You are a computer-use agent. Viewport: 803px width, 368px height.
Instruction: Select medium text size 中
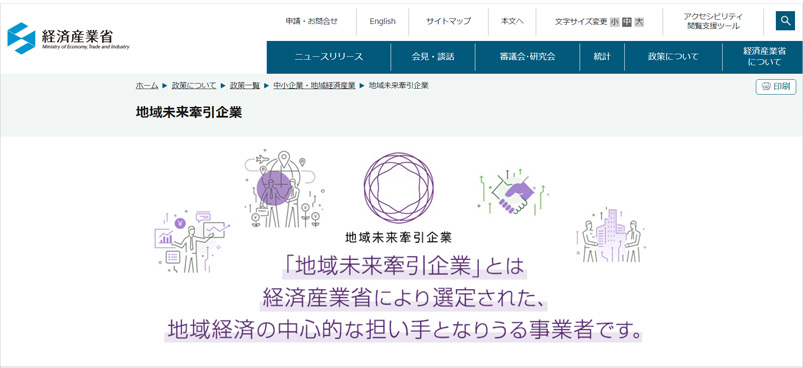(x=627, y=22)
